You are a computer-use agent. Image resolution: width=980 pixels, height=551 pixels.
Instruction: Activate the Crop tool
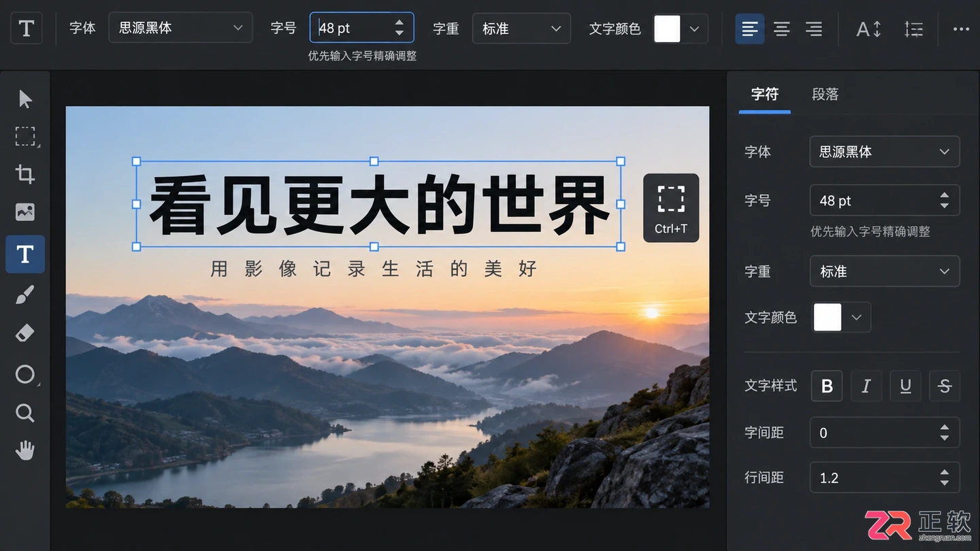coord(25,174)
